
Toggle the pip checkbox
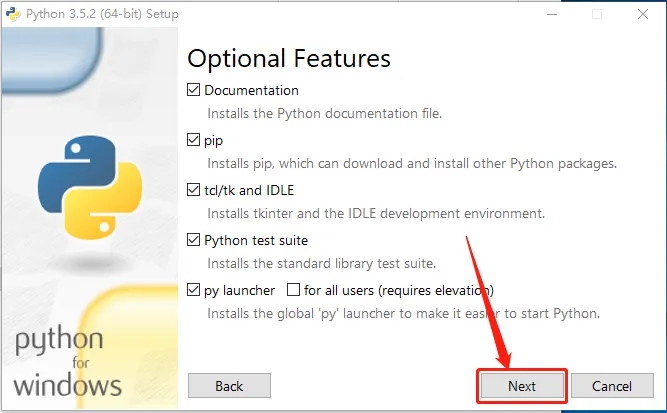coord(194,140)
